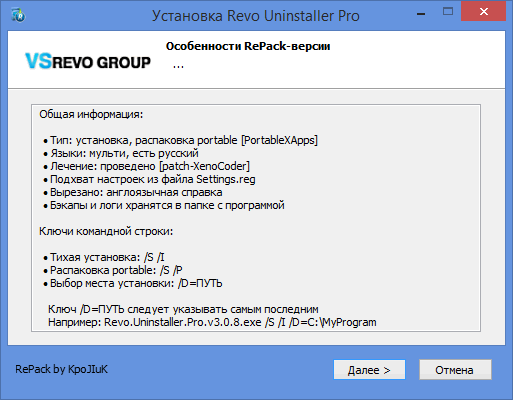Cancel setup with the Отмена button

[455, 370]
